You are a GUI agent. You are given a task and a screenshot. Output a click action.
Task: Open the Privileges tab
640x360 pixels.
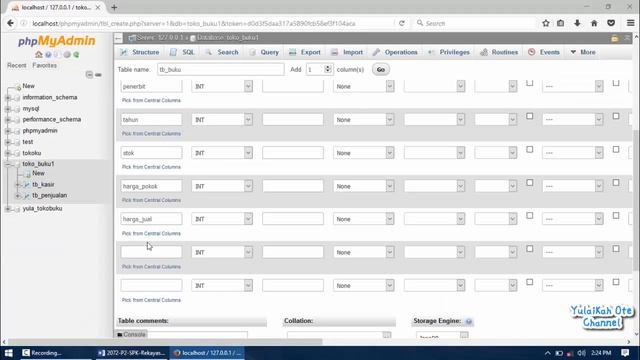click(x=449, y=52)
